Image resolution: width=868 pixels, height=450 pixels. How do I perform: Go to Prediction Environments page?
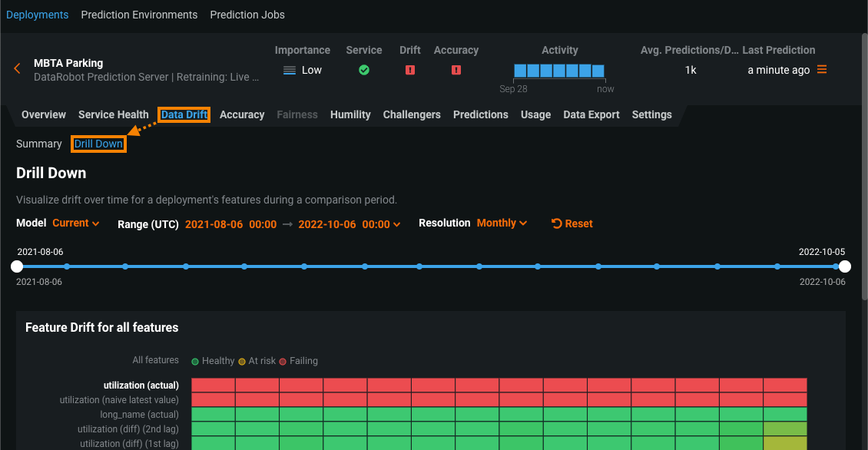[139, 15]
